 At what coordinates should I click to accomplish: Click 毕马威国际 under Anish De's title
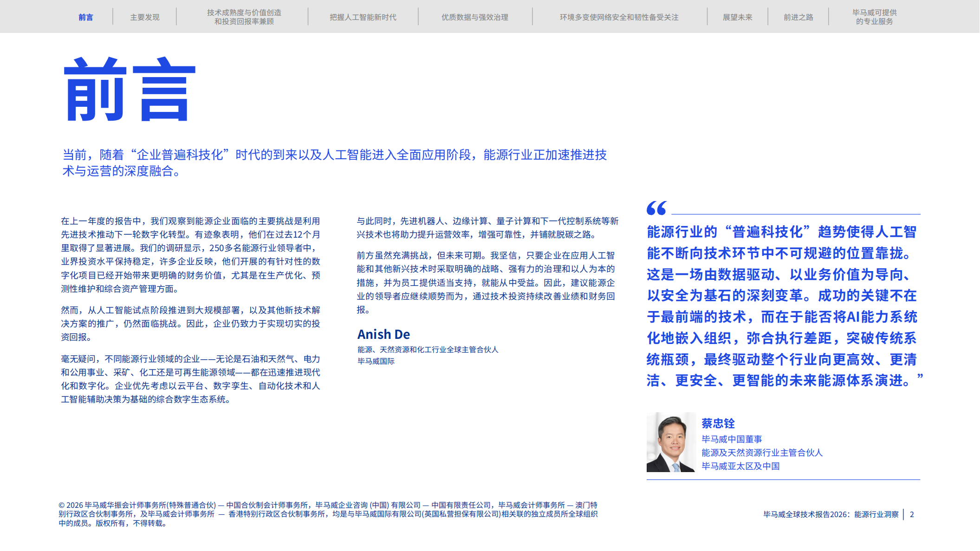376,361
